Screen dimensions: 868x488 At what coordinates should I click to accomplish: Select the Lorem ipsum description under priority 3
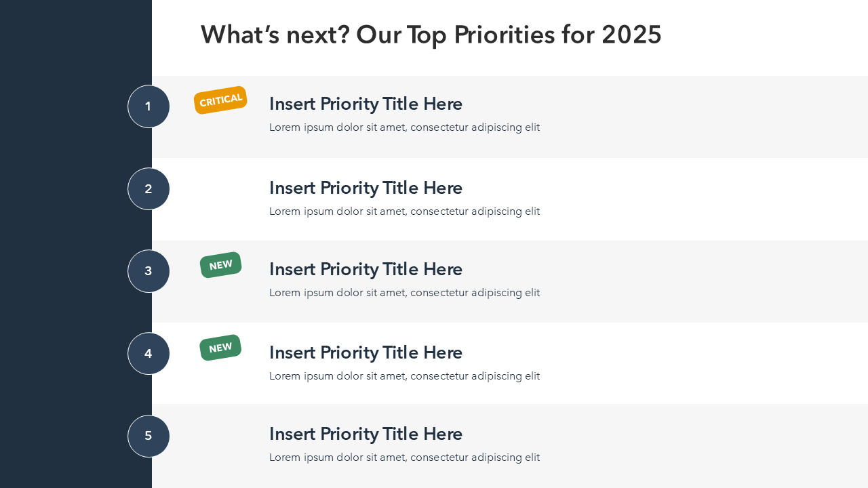pos(404,293)
